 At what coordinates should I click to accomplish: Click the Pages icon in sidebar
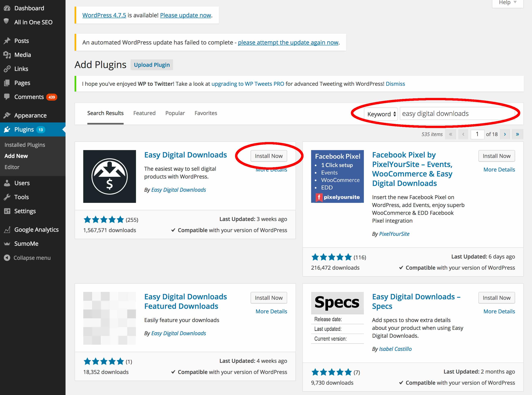pyautogui.click(x=7, y=83)
